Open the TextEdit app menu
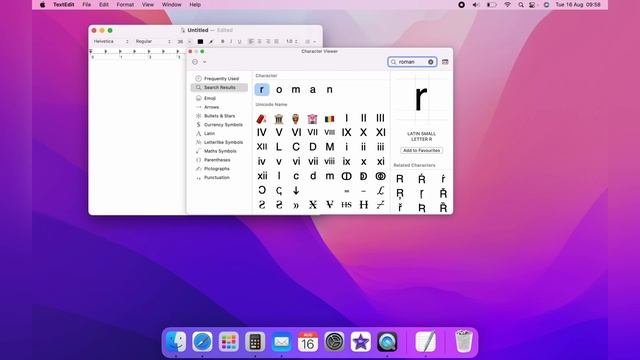Image resolution: width=640 pixels, height=360 pixels. pos(64,4)
